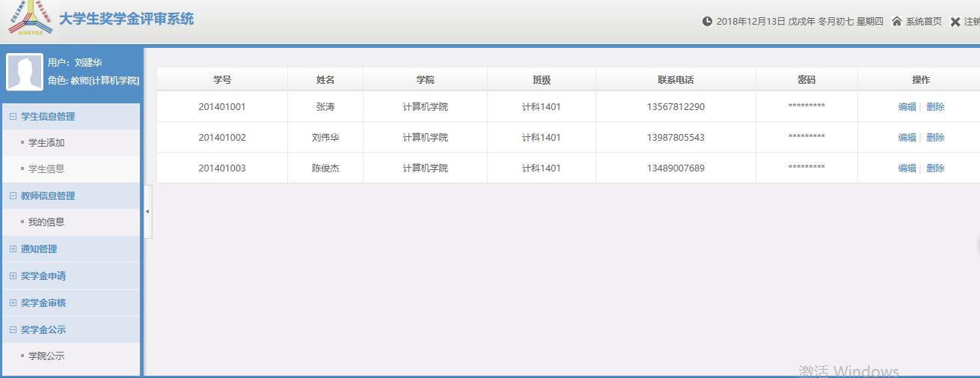Click the 联系电话 column header

click(x=676, y=79)
